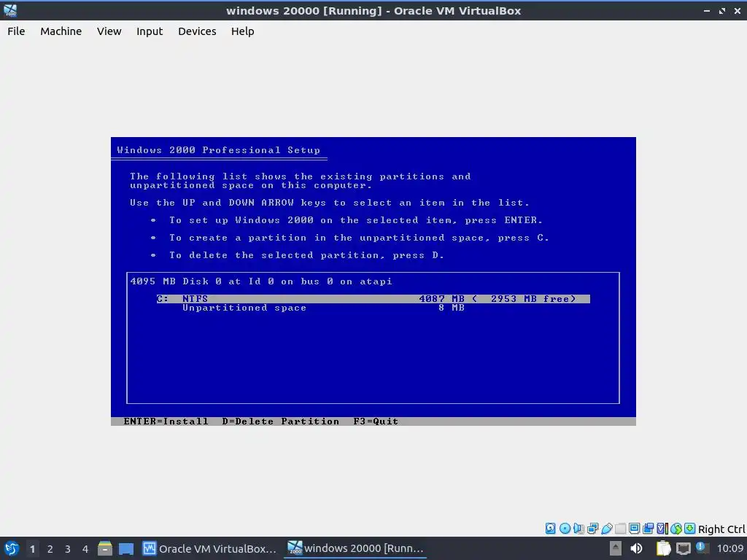
Task: Click the network adapters indicator icon
Action: [592, 528]
